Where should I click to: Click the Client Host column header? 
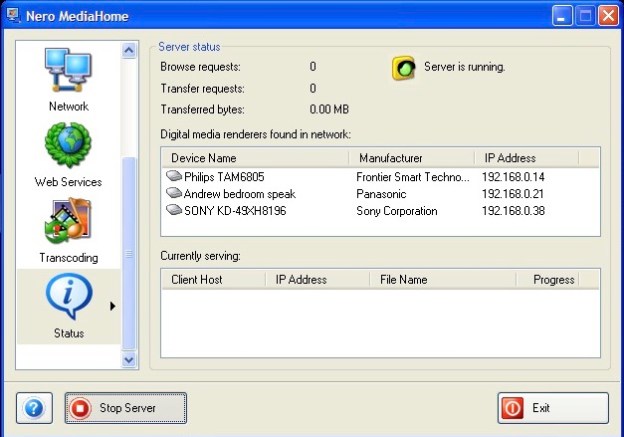[x=214, y=279]
